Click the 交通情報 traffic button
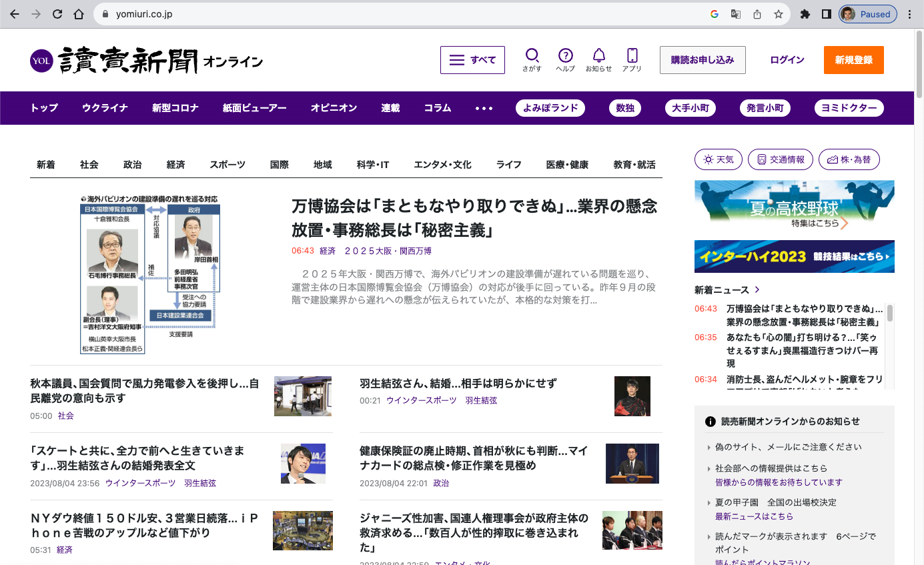 781,160
